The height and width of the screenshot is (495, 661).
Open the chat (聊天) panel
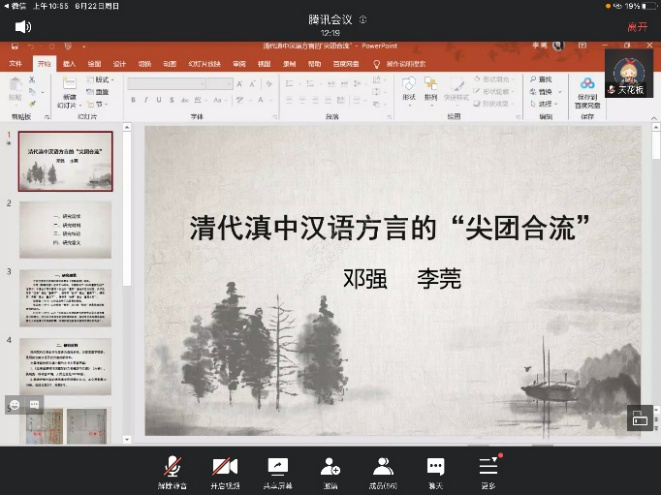pos(435,470)
